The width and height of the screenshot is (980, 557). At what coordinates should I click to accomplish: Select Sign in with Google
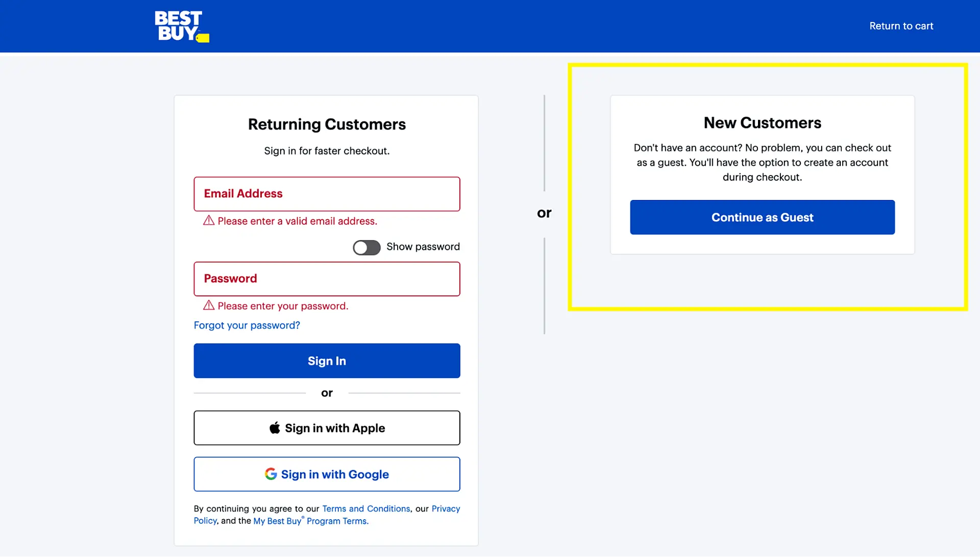point(327,474)
